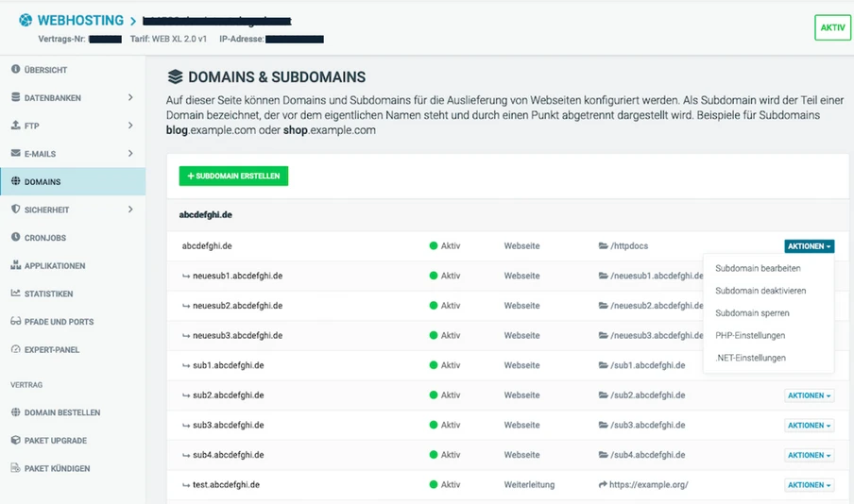Expand the FTP sidebar section
The width and height of the screenshot is (854, 504).
point(130,126)
